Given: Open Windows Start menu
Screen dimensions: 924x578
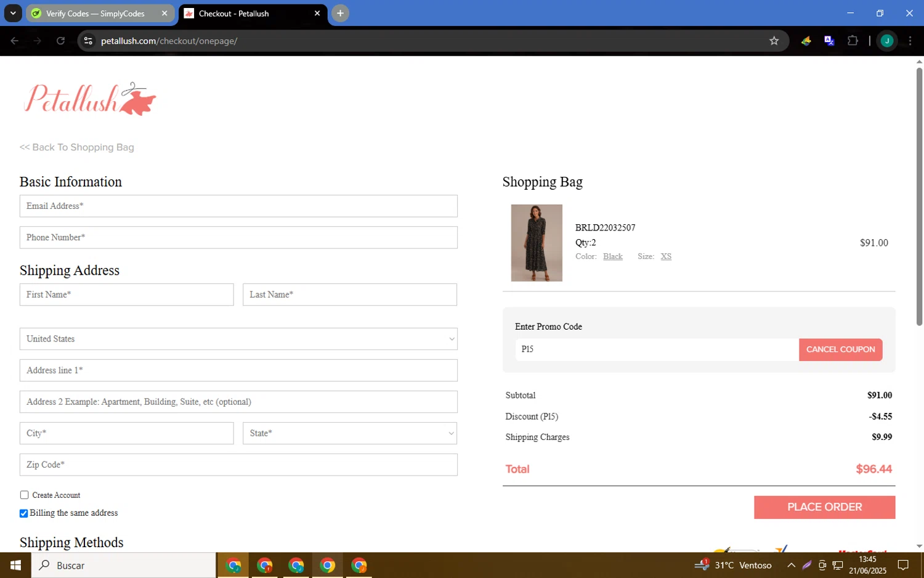Looking at the screenshot, I should [x=15, y=565].
